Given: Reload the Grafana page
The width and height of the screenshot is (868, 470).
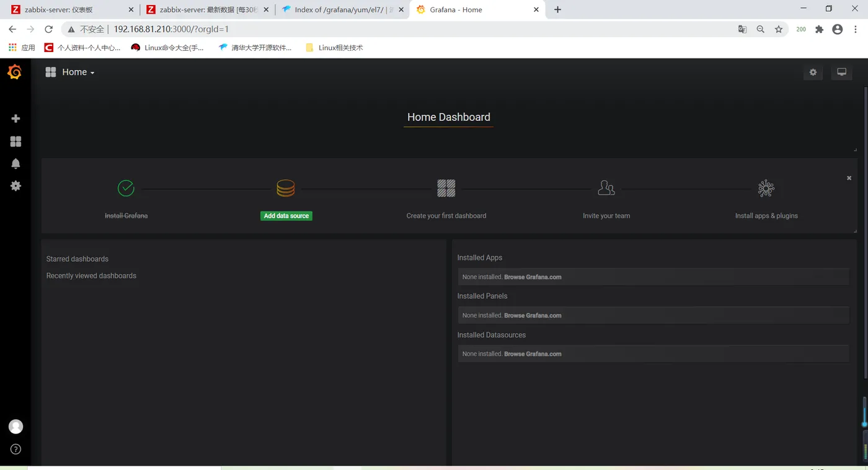Looking at the screenshot, I should coord(48,29).
